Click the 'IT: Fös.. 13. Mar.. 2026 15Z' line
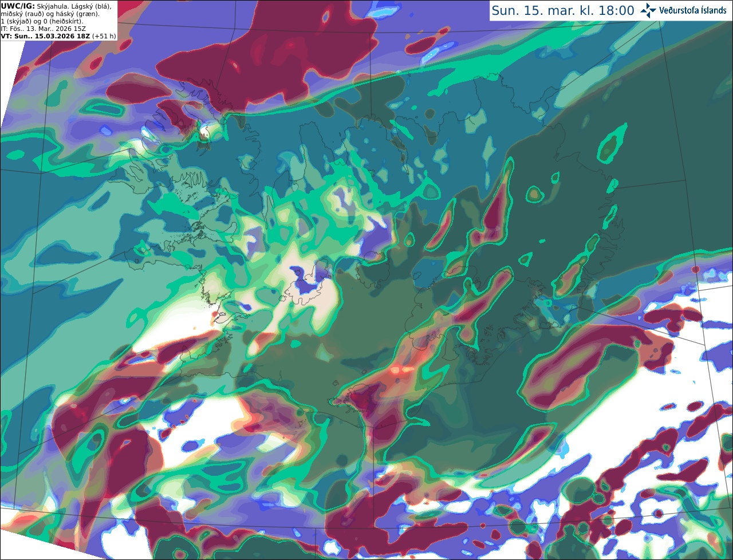This screenshot has width=733, height=560. (x=44, y=29)
